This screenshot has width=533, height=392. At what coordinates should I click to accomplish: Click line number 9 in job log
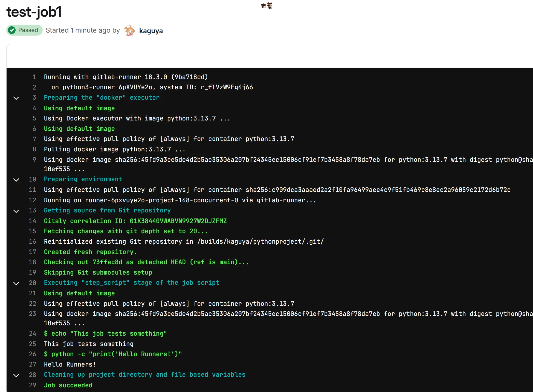pyautogui.click(x=34, y=160)
